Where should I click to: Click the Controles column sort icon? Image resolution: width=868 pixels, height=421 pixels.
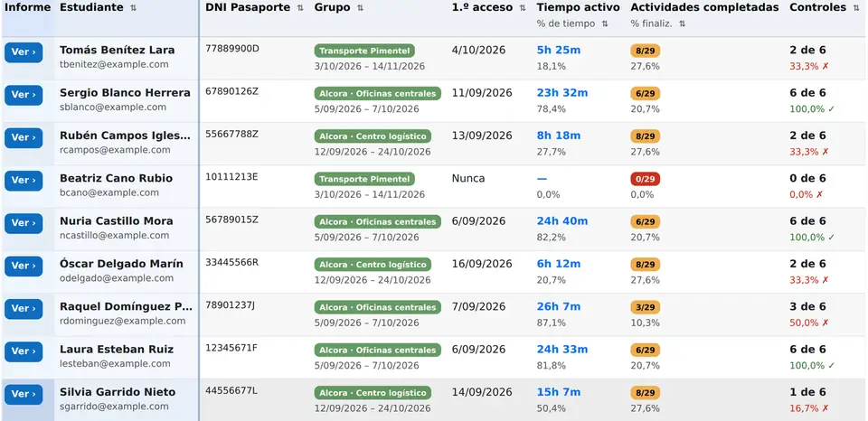tap(856, 8)
